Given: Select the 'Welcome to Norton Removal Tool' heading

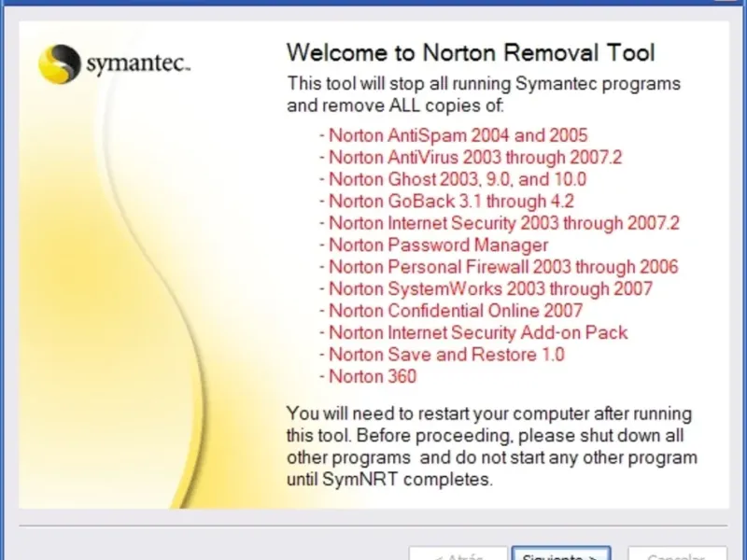Looking at the screenshot, I should (x=471, y=52).
